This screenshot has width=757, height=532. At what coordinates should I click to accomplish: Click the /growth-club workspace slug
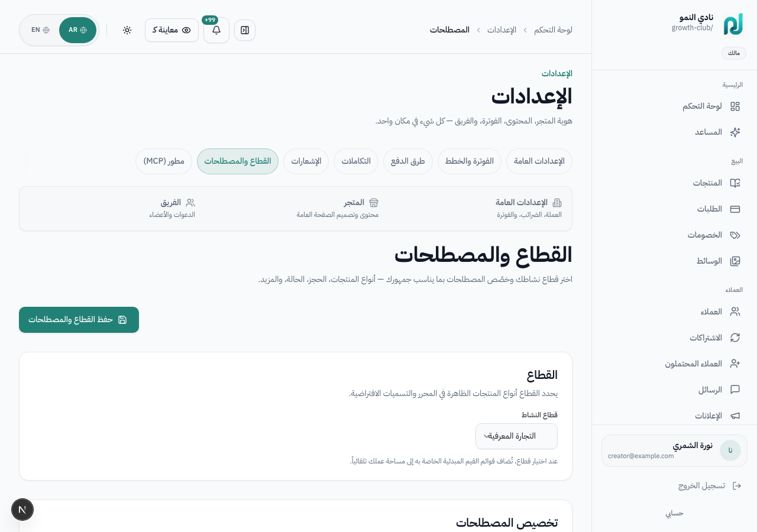tap(693, 28)
